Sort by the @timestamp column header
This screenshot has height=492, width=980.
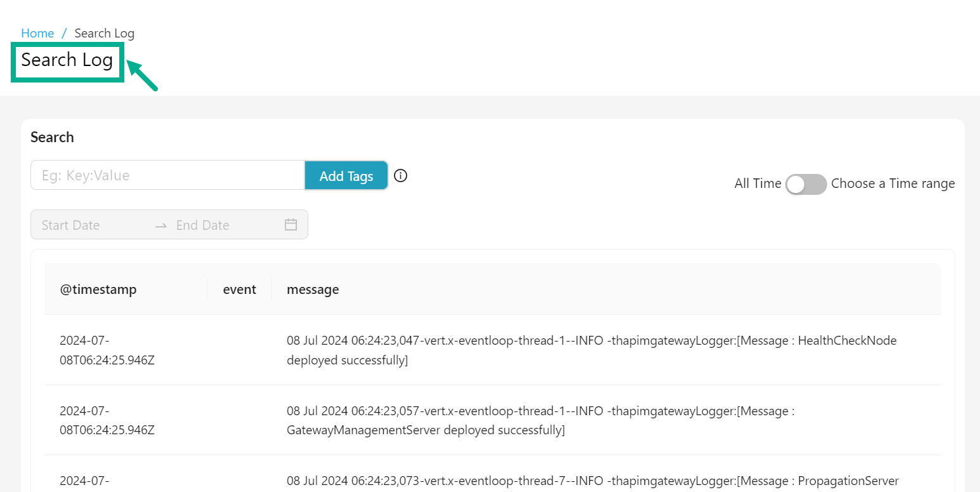click(98, 289)
